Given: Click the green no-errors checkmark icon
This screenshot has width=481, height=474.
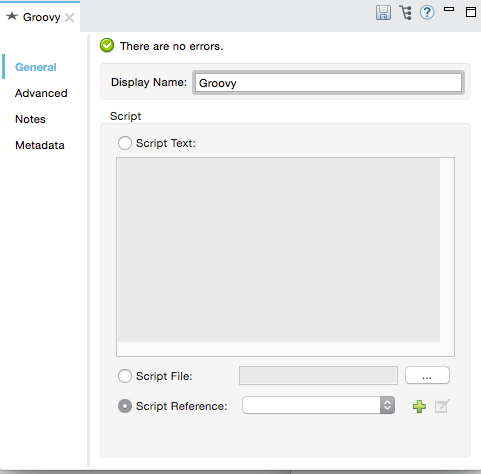Looking at the screenshot, I should (107, 45).
